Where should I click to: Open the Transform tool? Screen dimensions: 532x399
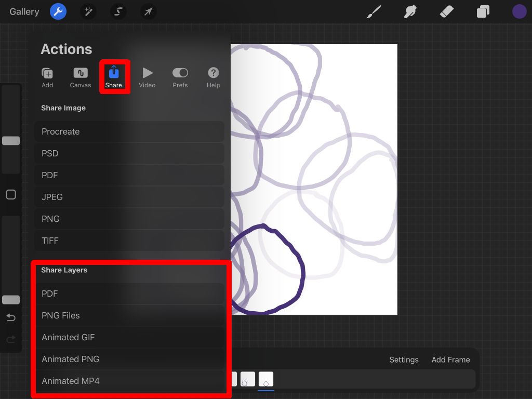click(x=148, y=11)
